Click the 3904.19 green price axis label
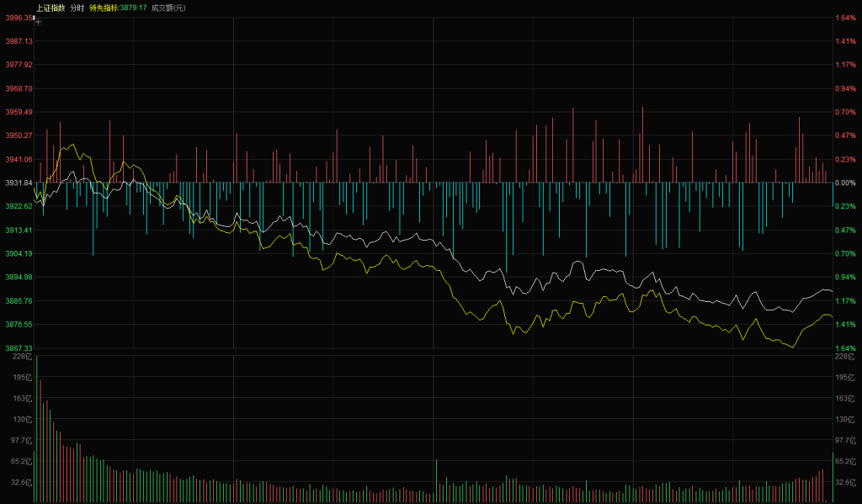The image size is (862, 504). (x=19, y=253)
